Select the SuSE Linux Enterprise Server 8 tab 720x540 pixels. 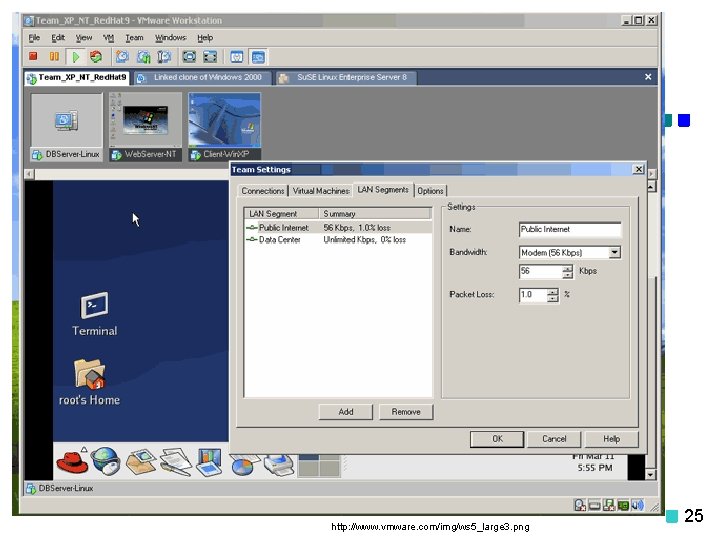pos(346,78)
